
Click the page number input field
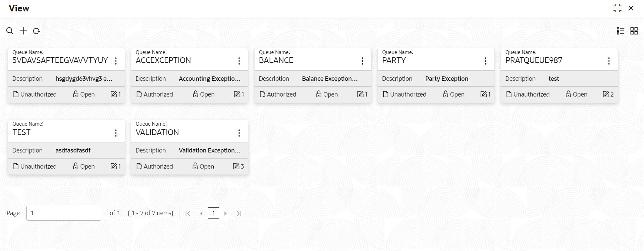(x=64, y=213)
